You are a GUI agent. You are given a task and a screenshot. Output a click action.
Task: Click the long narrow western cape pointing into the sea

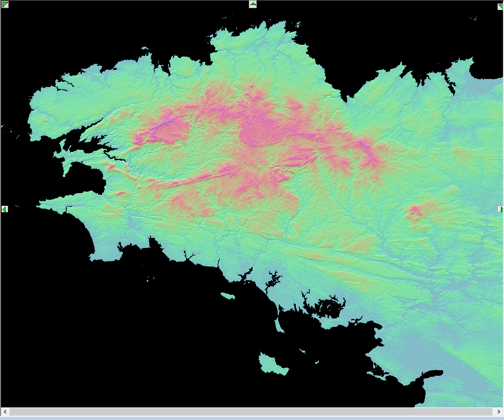click(x=69, y=201)
